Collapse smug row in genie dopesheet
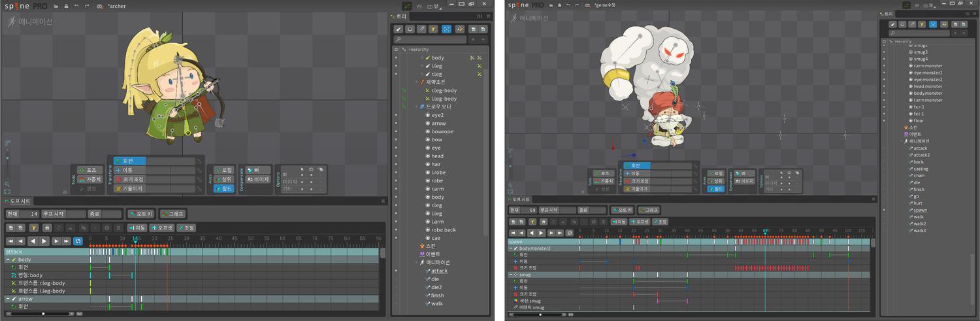This screenshot has width=980, height=321. [x=511, y=275]
